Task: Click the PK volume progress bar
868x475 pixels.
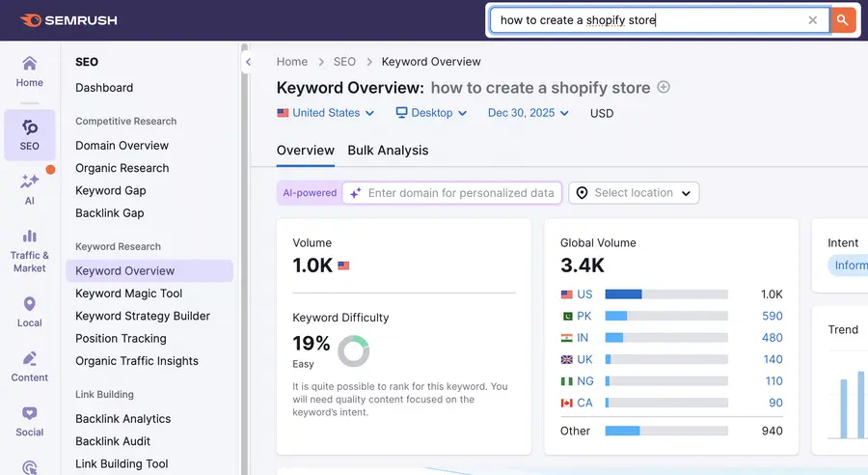Action: click(x=666, y=316)
